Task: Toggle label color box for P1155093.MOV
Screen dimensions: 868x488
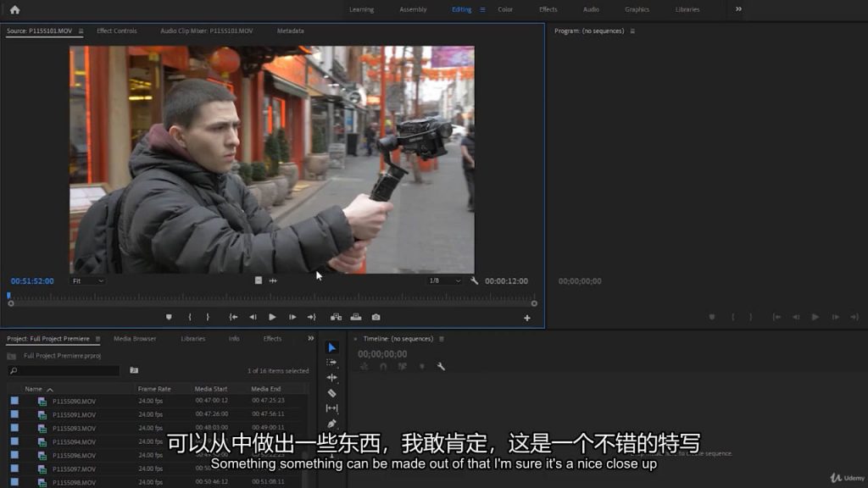Action: 14,428
